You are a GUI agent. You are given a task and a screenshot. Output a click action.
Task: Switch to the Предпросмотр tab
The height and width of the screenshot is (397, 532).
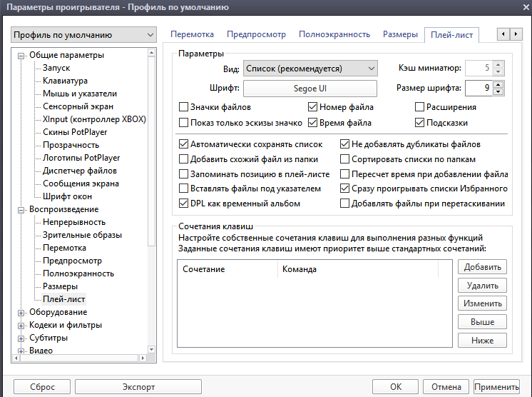point(256,34)
